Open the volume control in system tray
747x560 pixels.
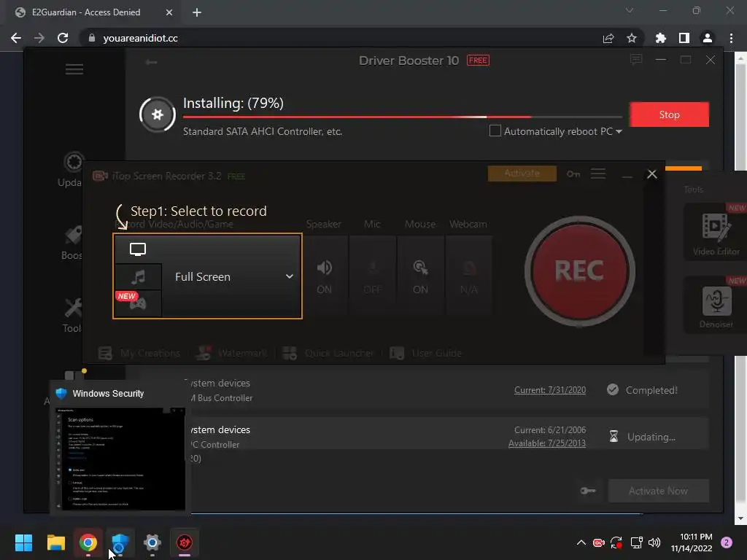click(654, 542)
